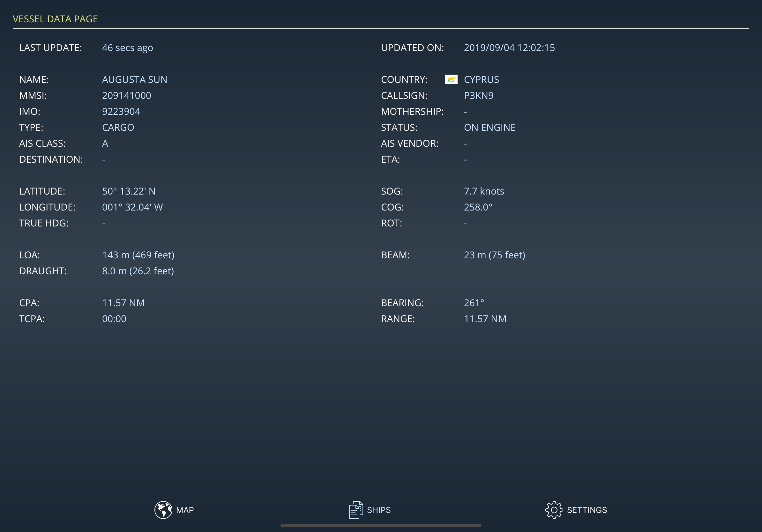
Task: Click the home indicator bar at bottom
Action: [381, 525]
